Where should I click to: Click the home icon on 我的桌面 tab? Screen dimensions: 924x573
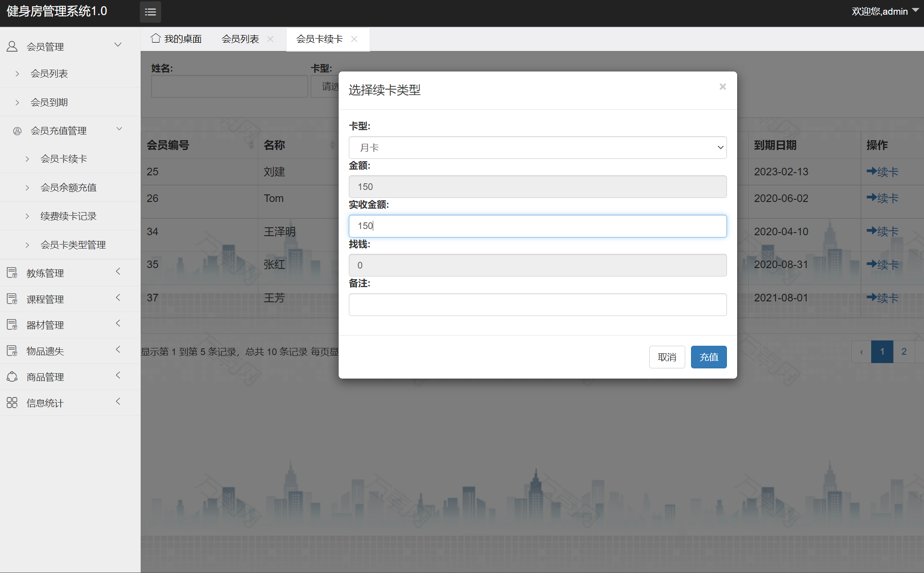click(155, 38)
